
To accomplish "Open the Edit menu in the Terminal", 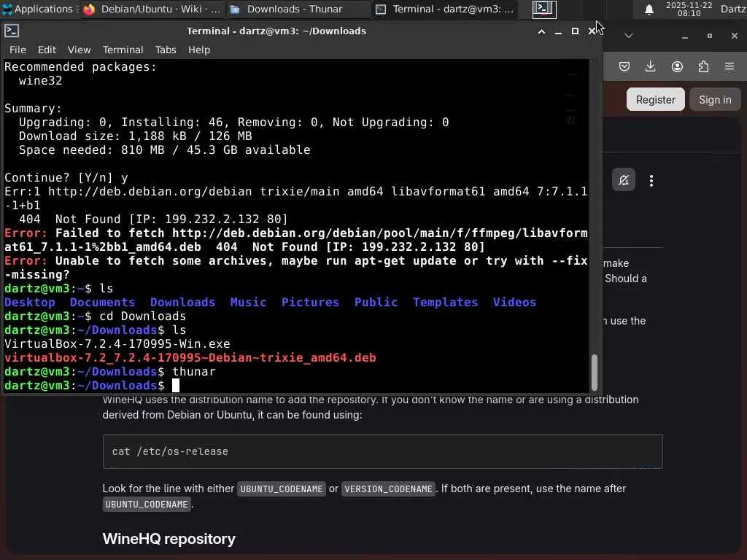I will coord(47,50).
